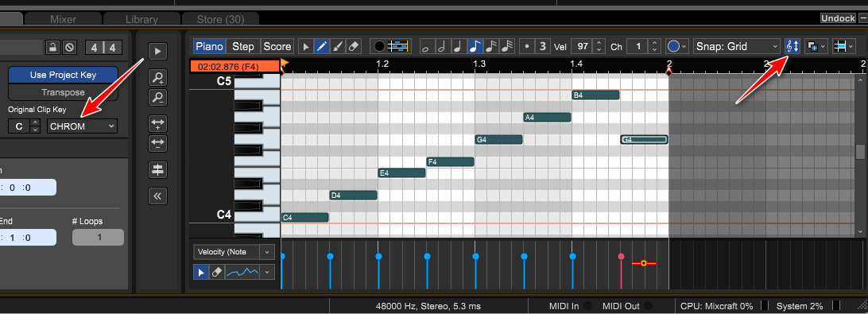The image size is (868, 314).
Task: Choose quarter note length
Action: click(458, 47)
